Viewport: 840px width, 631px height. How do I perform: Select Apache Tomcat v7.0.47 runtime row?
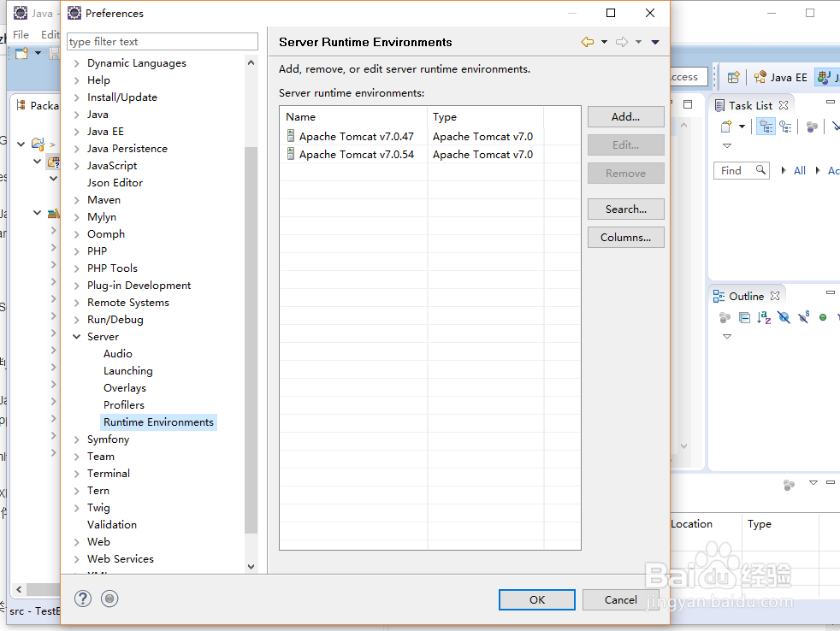click(429, 136)
